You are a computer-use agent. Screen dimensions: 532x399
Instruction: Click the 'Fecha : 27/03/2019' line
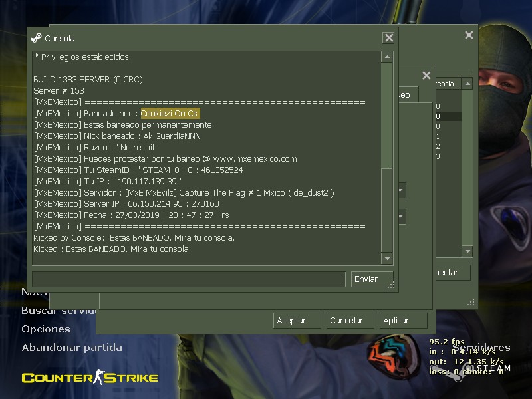131,215
